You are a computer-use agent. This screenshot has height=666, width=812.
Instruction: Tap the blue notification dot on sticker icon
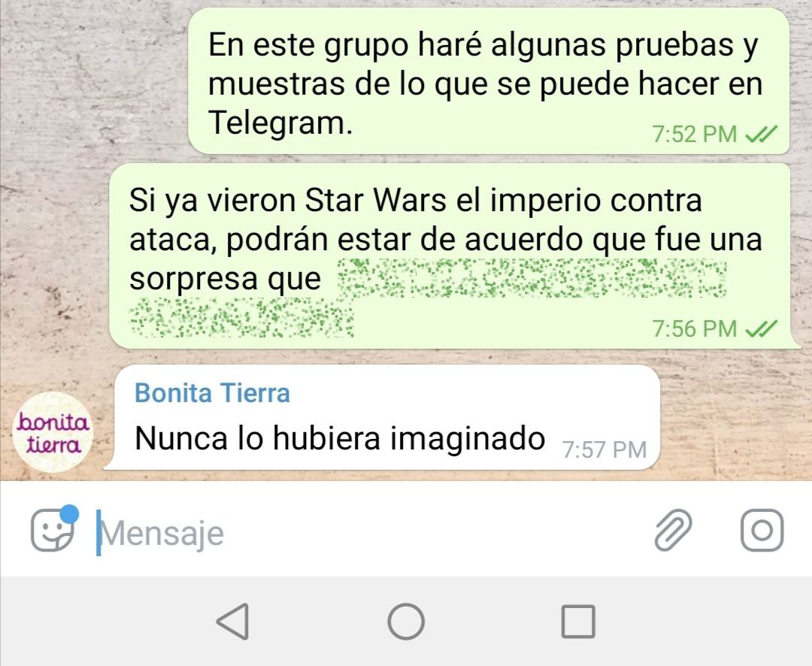(x=69, y=514)
